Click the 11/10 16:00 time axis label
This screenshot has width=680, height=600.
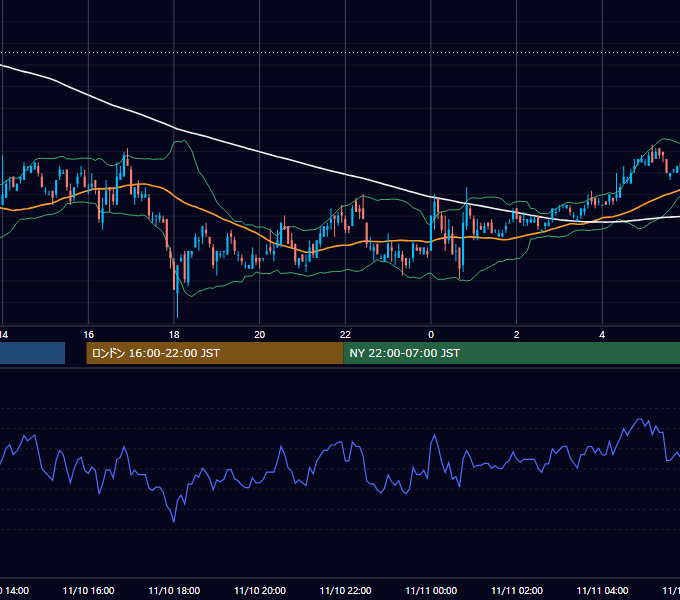88,590
